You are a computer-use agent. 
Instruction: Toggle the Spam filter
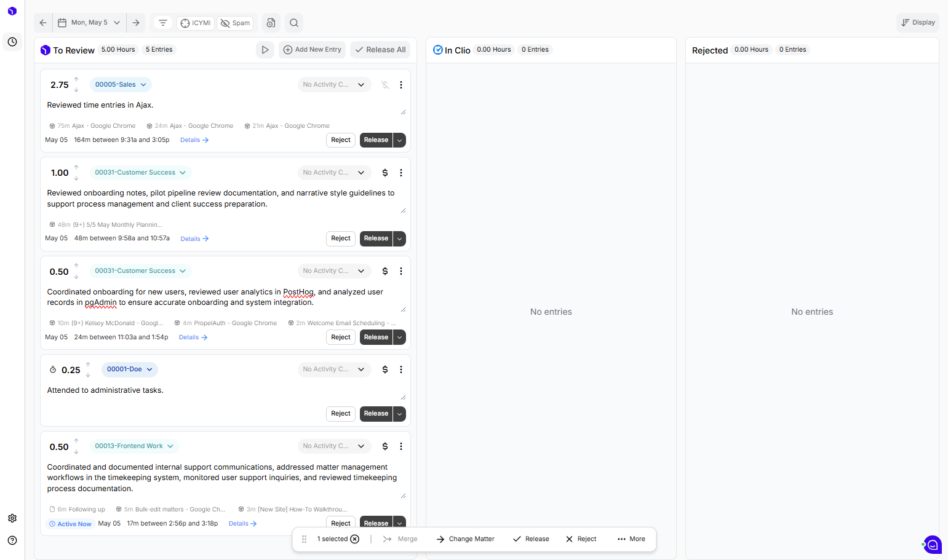[236, 23]
